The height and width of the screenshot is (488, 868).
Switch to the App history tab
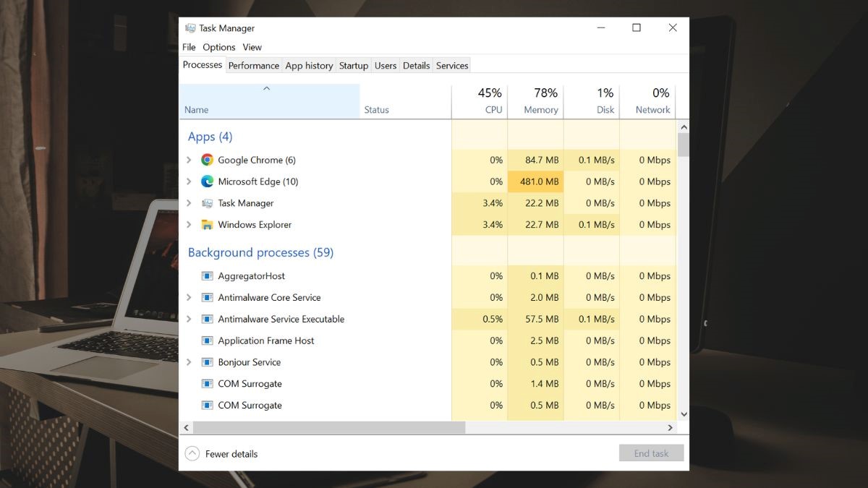click(x=309, y=66)
